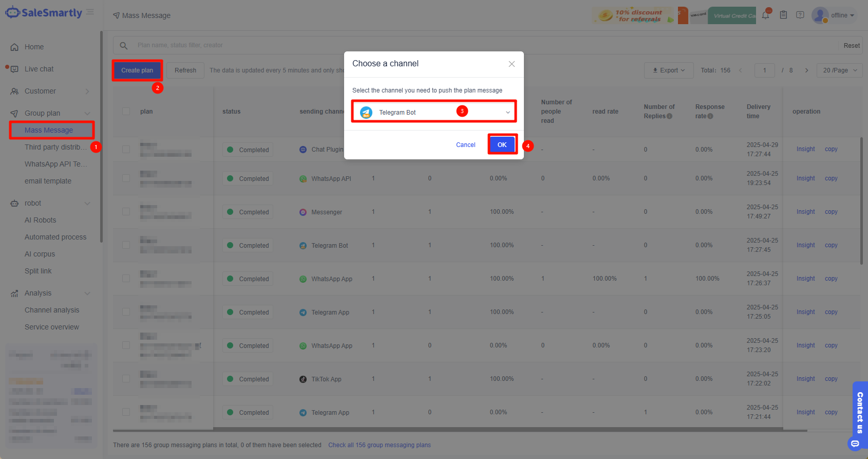868x459 pixels.
Task: Expand the Export dropdown
Action: pos(668,70)
